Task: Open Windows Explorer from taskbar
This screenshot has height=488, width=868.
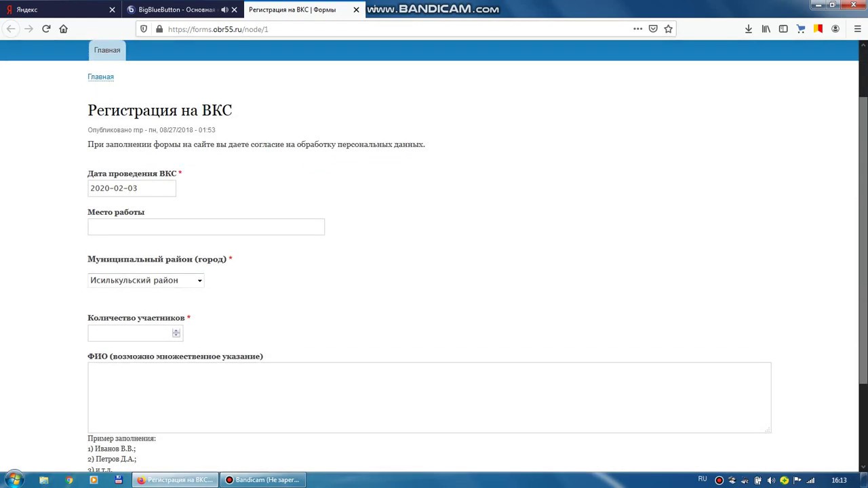Action: coord(44,480)
